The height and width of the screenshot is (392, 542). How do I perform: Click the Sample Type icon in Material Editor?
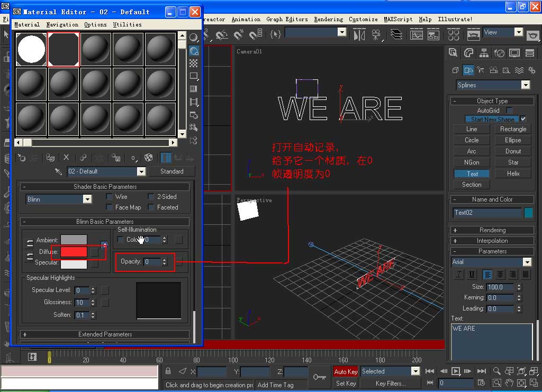point(194,38)
